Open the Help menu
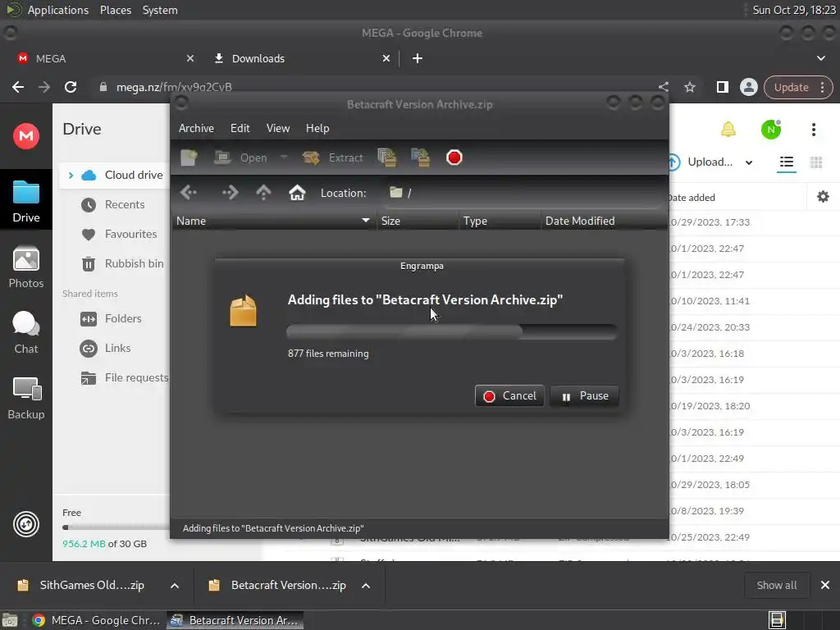 (x=317, y=128)
